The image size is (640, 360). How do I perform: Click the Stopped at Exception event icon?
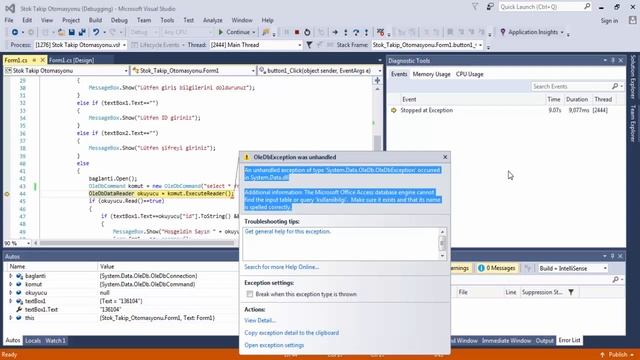click(394, 110)
